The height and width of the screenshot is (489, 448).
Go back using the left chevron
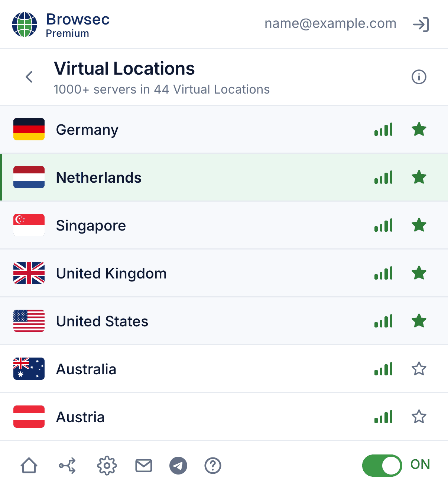coord(29,77)
